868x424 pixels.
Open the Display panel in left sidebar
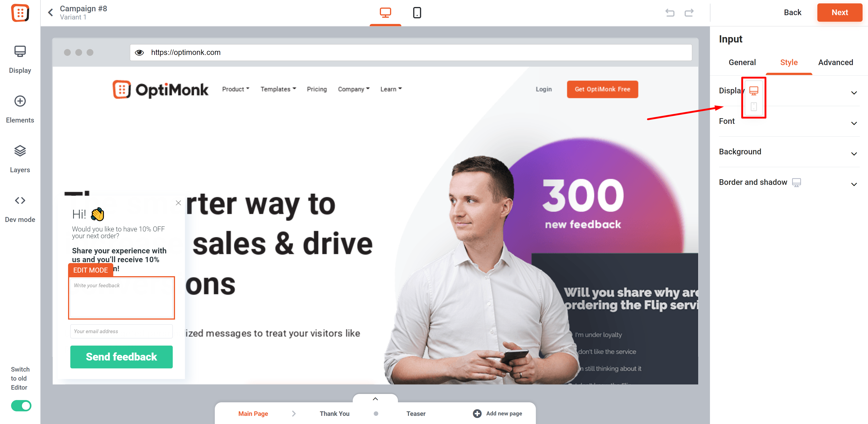coord(20,59)
